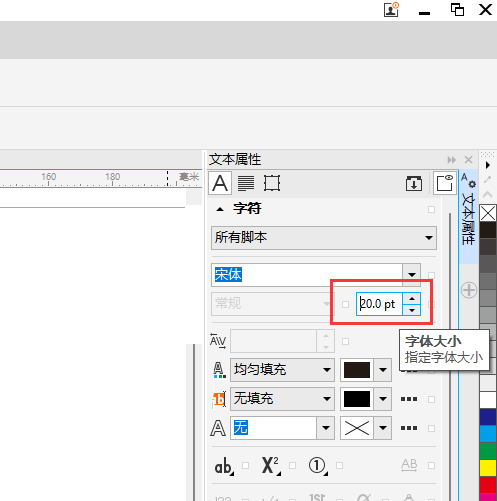Toggle the checkbox next to kerning field
Screen dimensions: 497x501
345,341
